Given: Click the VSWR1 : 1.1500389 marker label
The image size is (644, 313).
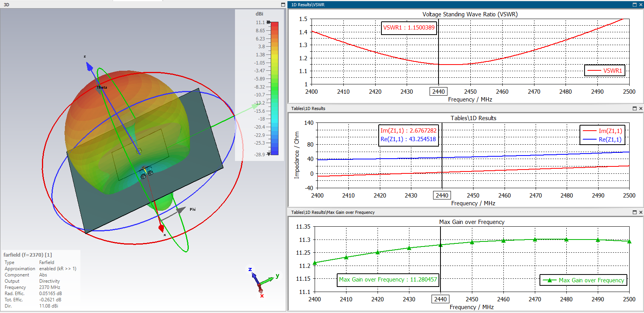Looking at the screenshot, I should click(x=409, y=28).
